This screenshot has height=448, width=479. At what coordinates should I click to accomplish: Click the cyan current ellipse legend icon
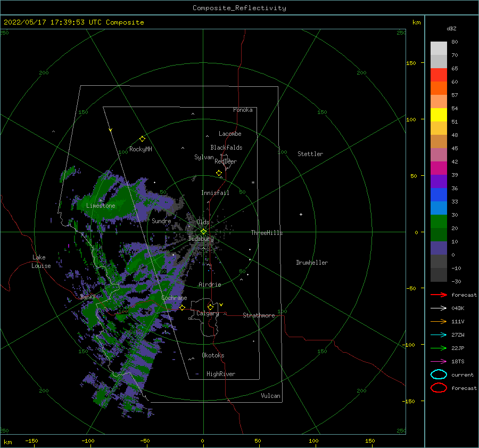coord(439,374)
